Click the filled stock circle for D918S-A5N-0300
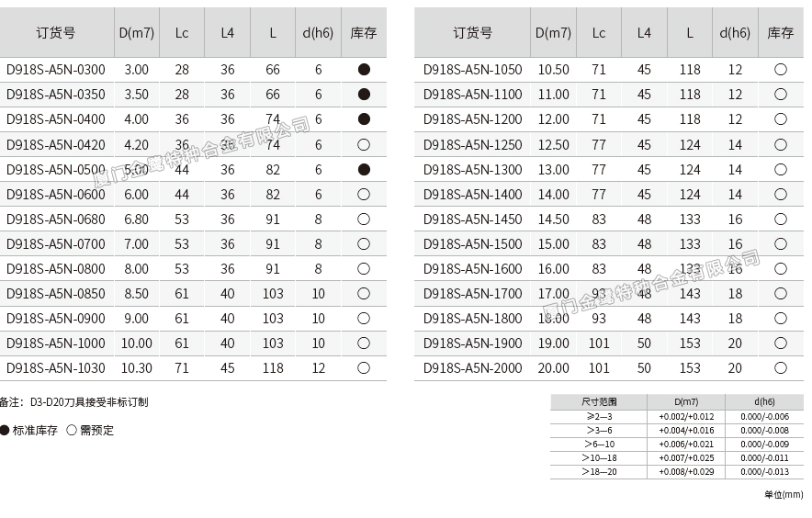Image resolution: width=812 pixels, height=518 pixels. click(364, 70)
